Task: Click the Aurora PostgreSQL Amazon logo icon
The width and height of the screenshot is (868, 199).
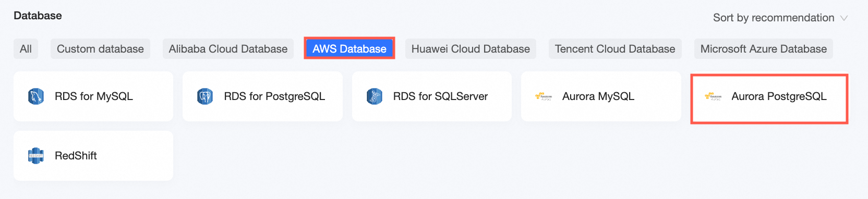Action: click(x=713, y=96)
